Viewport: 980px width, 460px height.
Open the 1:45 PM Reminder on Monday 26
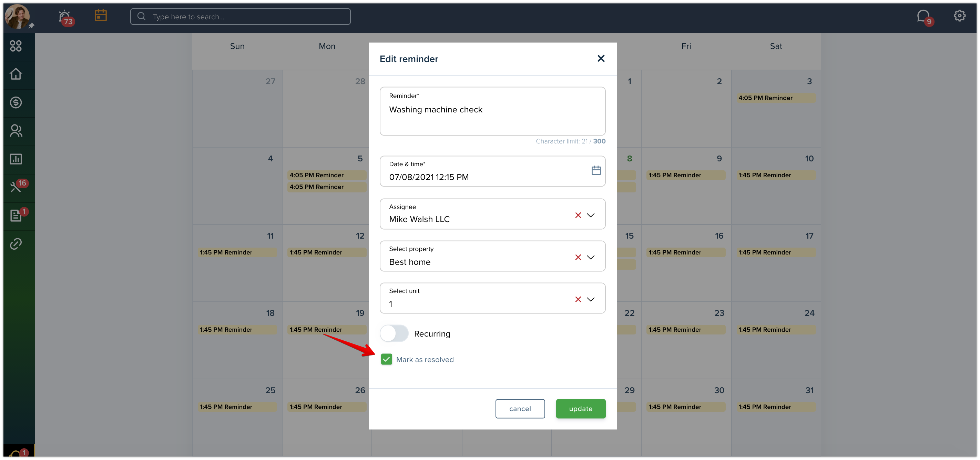[x=327, y=407]
